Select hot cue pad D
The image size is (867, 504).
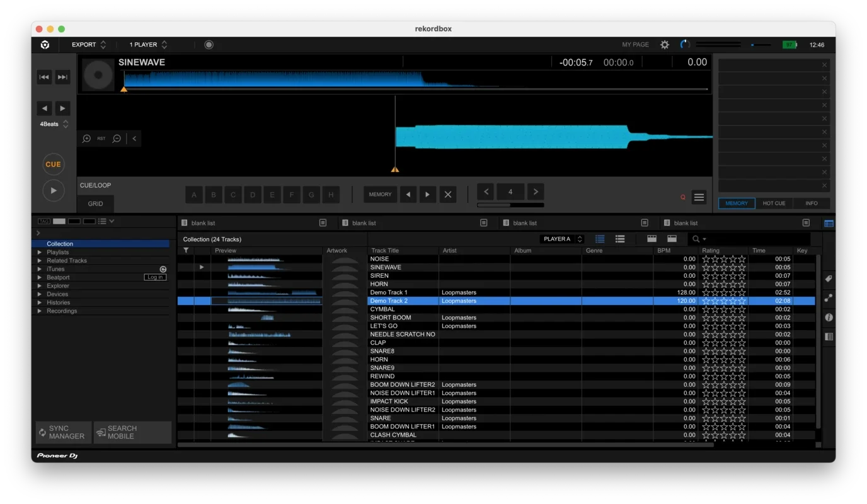click(x=253, y=195)
